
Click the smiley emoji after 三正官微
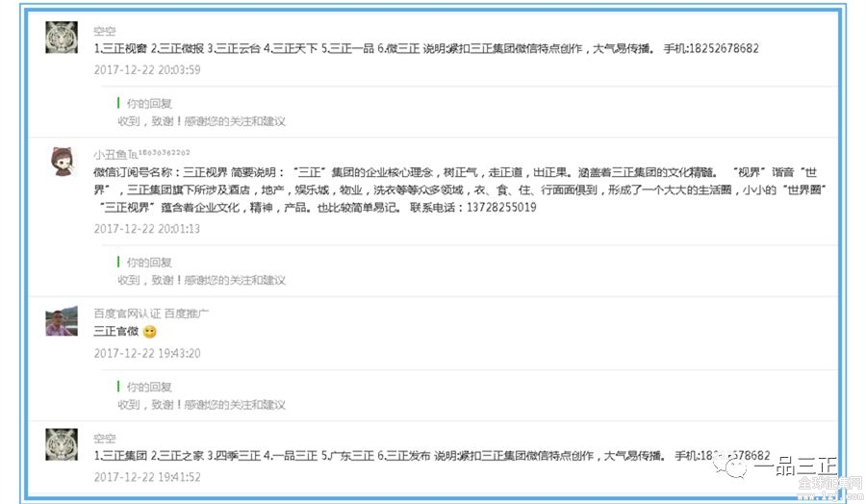tap(150, 332)
